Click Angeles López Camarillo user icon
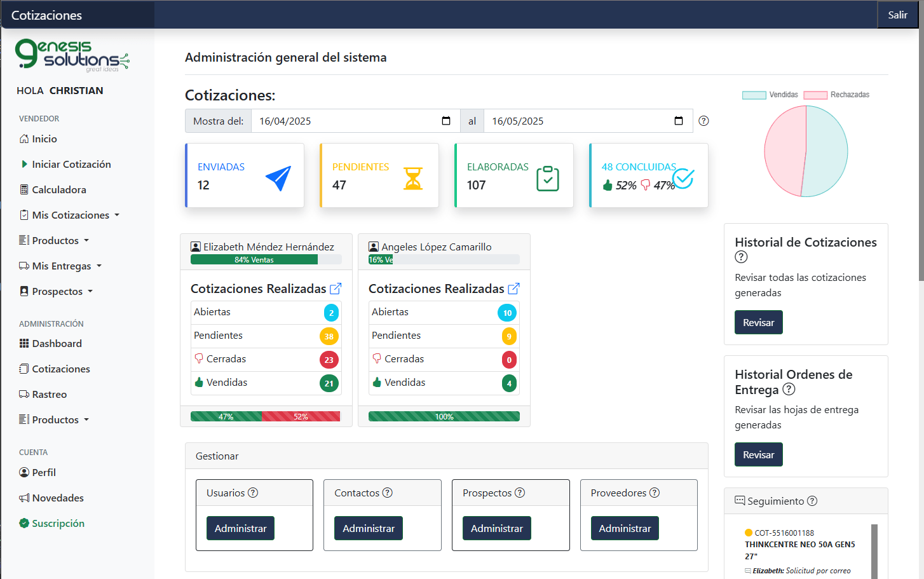This screenshot has width=924, height=579. tap(374, 247)
